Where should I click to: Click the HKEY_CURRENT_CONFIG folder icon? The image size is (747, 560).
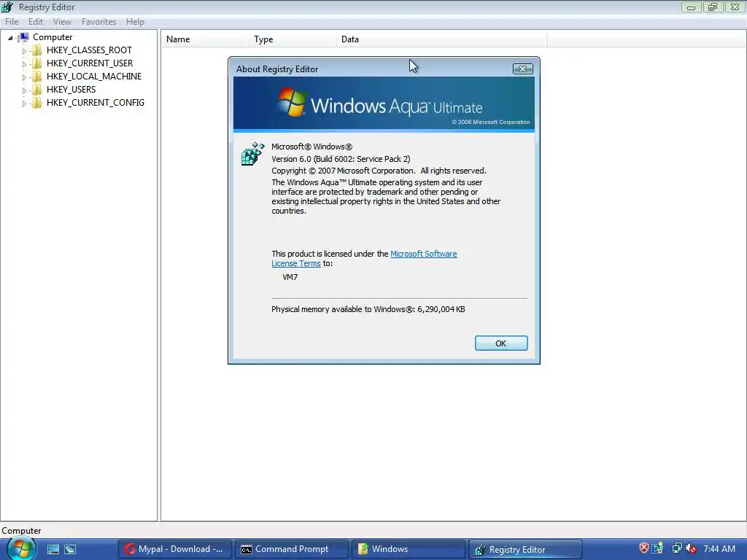click(x=36, y=103)
